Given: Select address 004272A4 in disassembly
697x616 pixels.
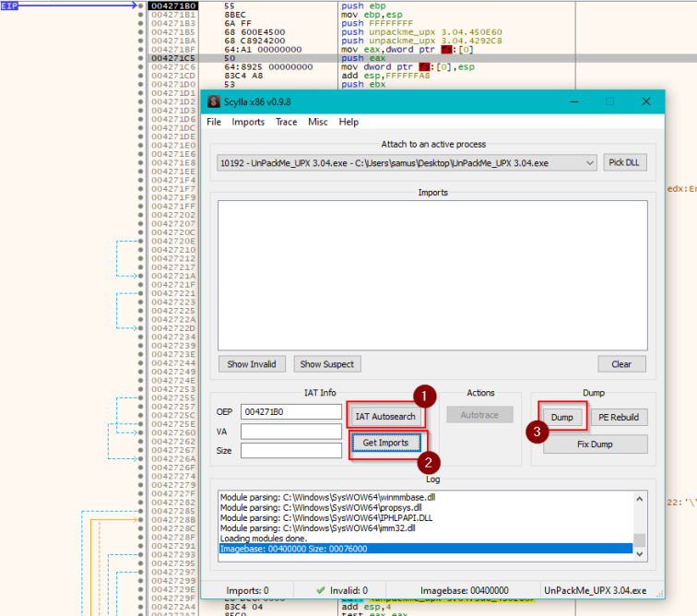Looking at the screenshot, I should pos(173,607).
